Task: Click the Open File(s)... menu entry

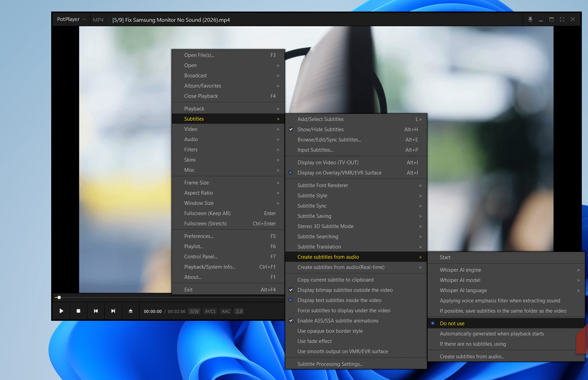Action: coord(228,55)
